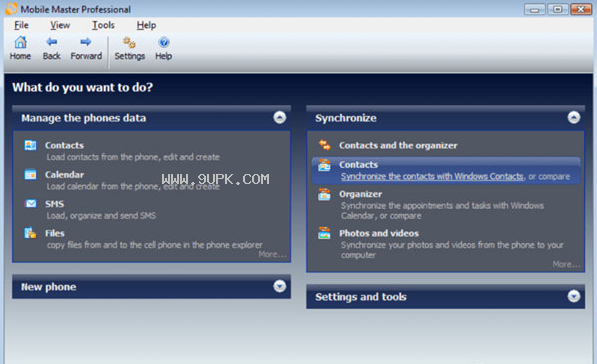Select the Photos and videos heading

click(x=379, y=233)
